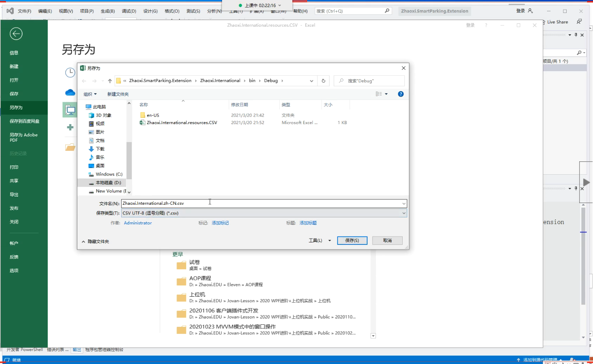Open the file name combo box dropdown arrow
This screenshot has height=364, width=593.
point(404,204)
